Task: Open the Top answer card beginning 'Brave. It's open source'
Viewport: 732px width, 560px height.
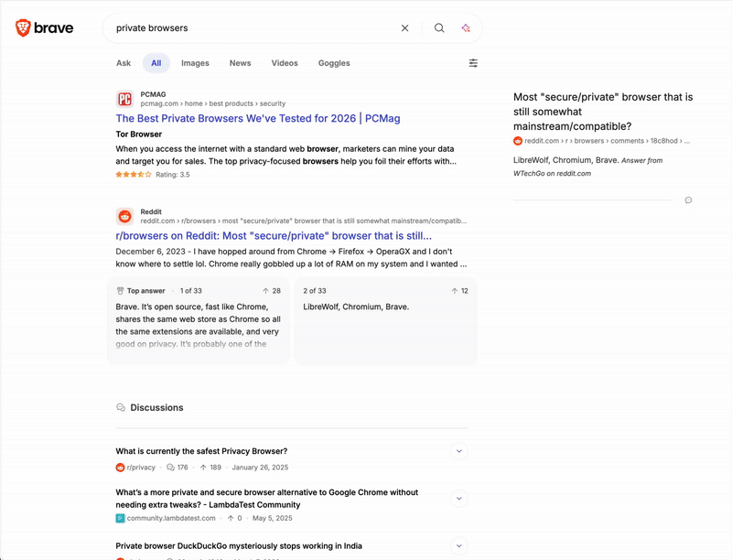Action: pyautogui.click(x=199, y=320)
